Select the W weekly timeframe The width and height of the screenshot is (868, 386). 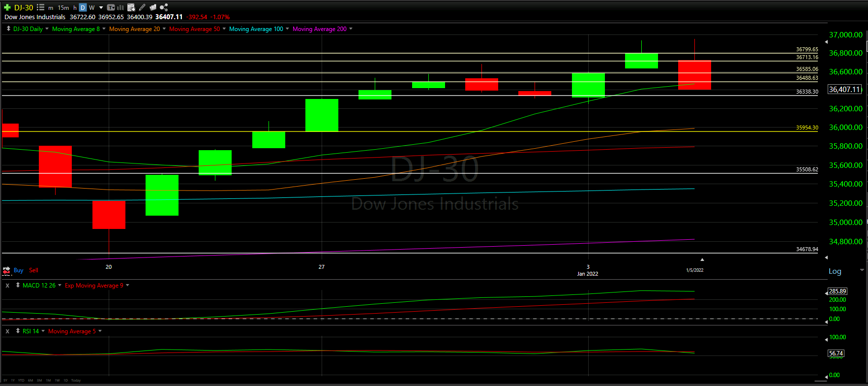pos(91,8)
